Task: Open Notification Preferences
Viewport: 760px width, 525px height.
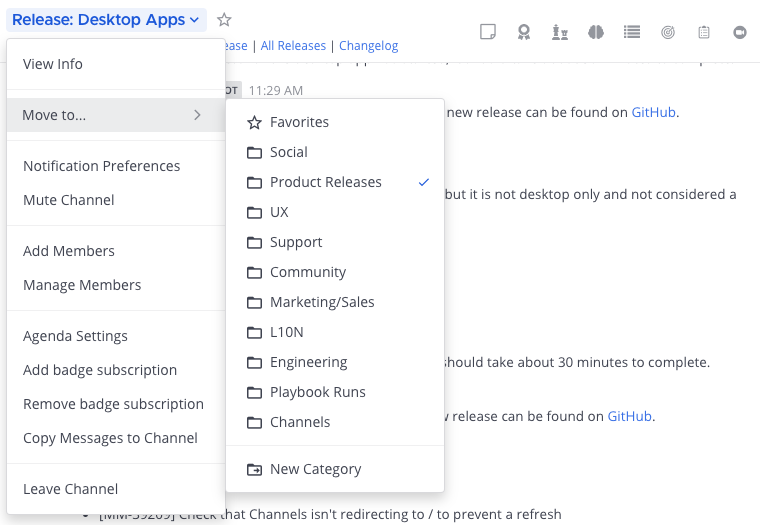Action: click(102, 166)
